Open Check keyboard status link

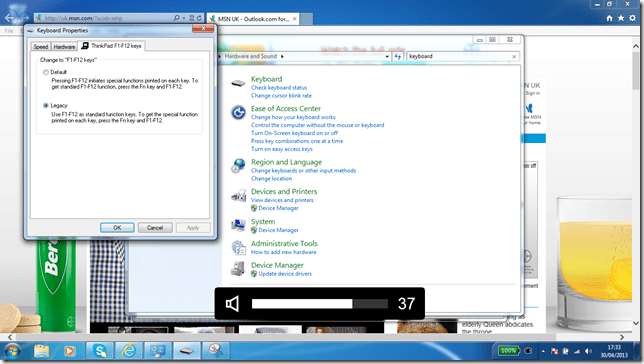point(279,88)
